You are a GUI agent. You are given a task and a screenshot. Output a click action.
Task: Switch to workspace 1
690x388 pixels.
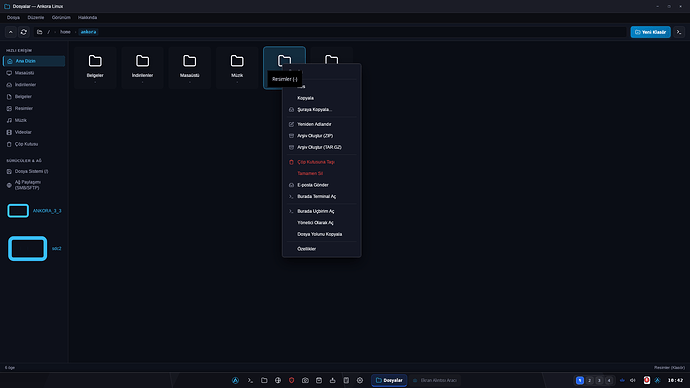(x=580, y=381)
